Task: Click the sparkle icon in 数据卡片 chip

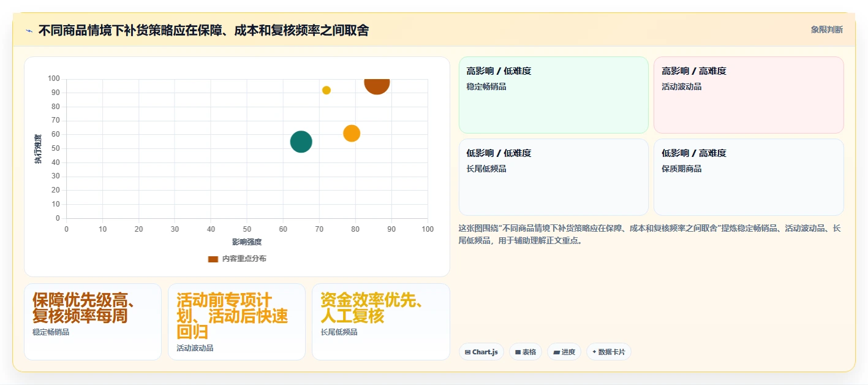Action: 594,353
